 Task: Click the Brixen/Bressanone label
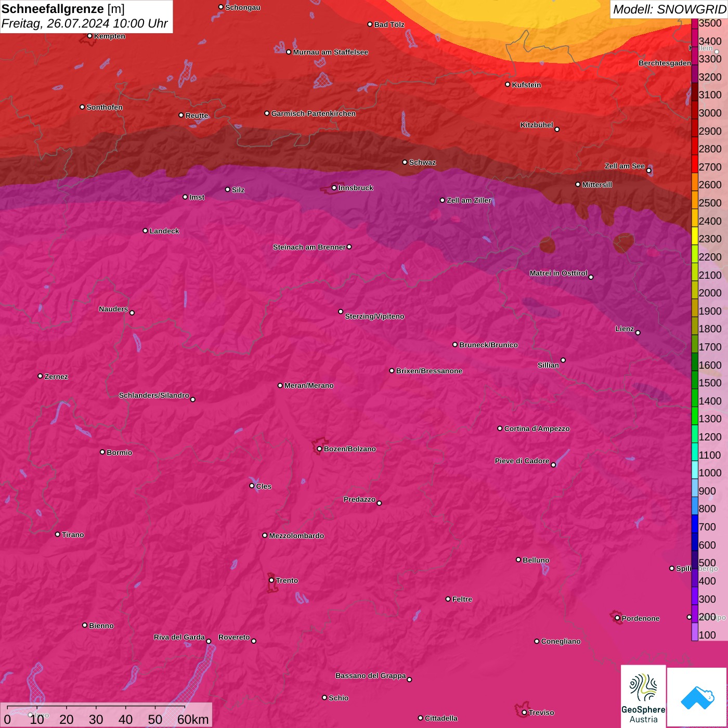click(429, 371)
